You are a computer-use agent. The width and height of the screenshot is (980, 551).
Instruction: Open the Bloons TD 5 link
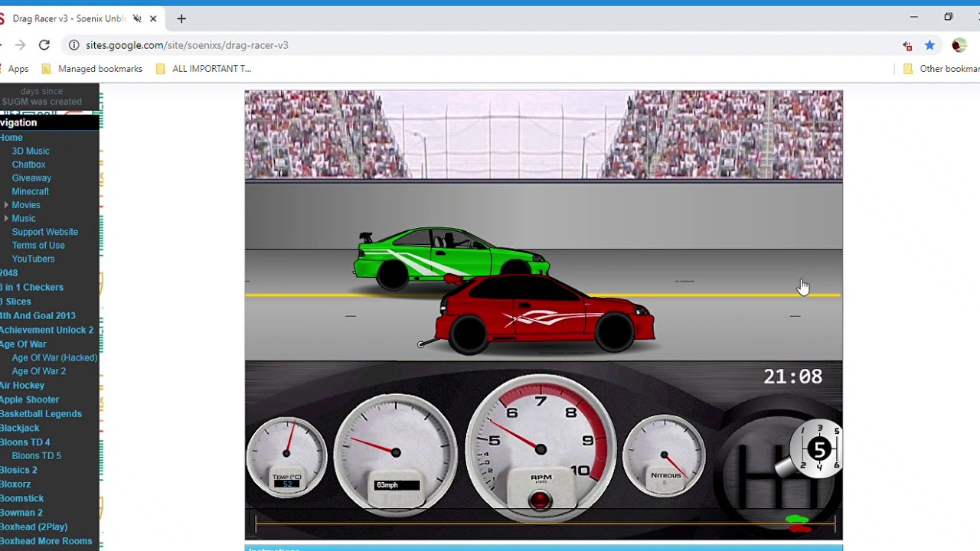coord(36,456)
